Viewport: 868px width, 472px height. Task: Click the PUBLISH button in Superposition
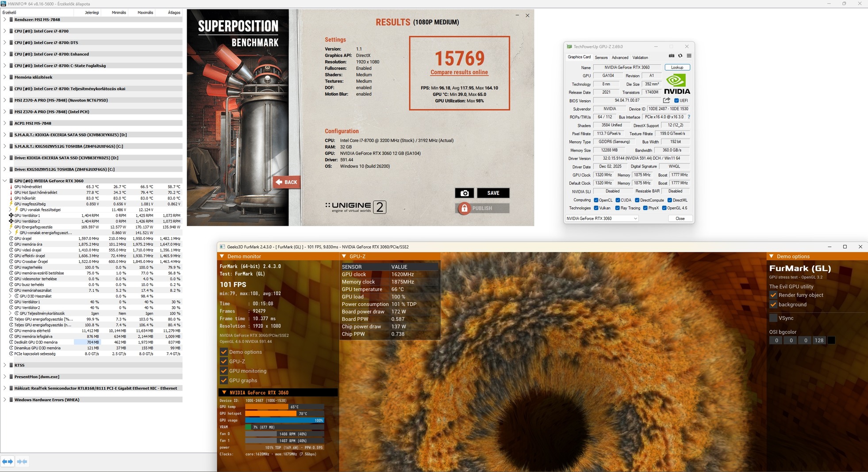click(482, 208)
